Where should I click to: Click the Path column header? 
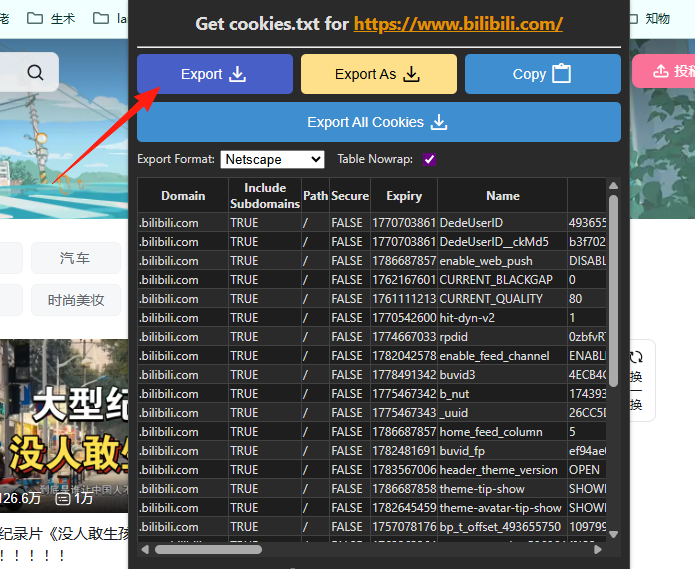click(x=316, y=195)
